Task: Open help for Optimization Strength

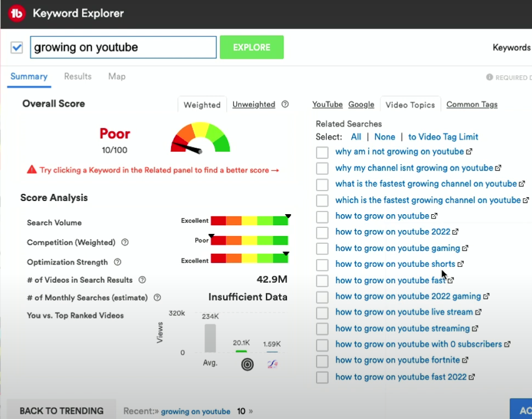Action: coord(118,262)
